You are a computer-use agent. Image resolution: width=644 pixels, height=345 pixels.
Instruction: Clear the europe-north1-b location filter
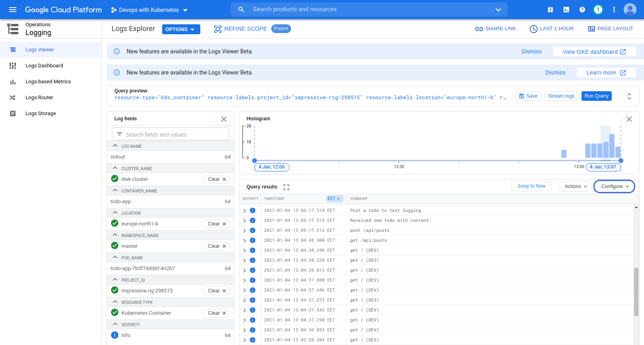pos(217,224)
